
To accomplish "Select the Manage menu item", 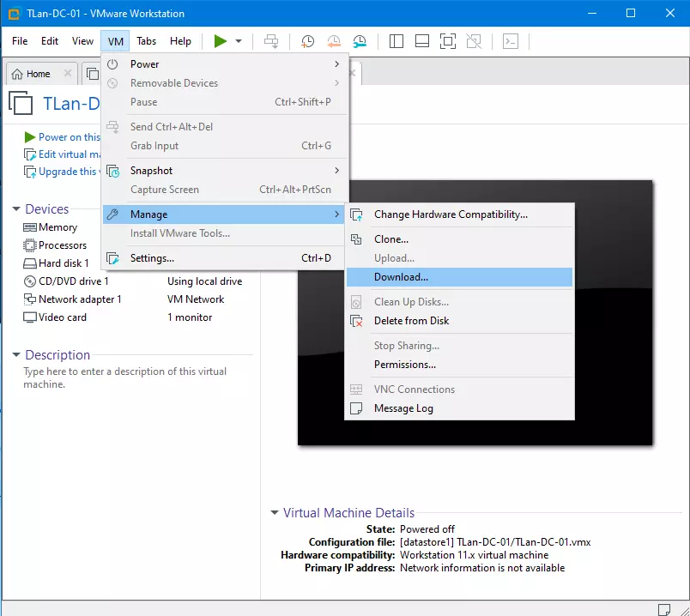I will (x=224, y=214).
